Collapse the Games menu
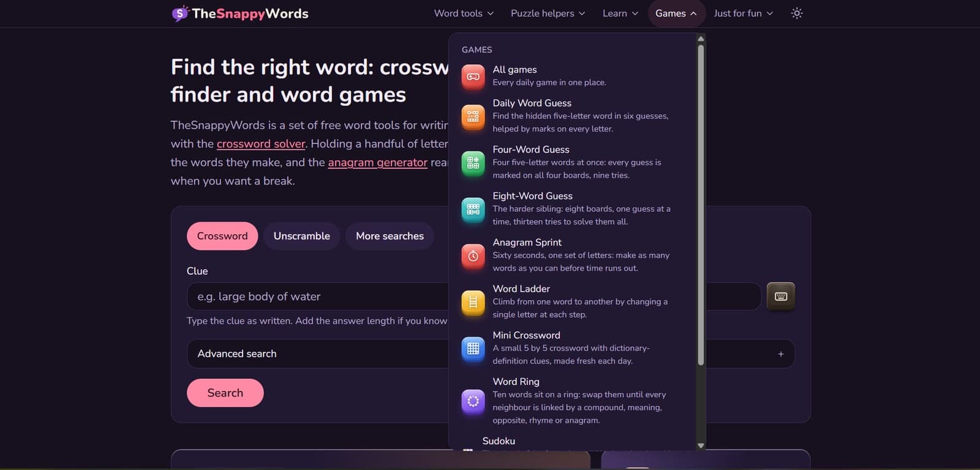This screenshot has width=980, height=470. point(676,13)
